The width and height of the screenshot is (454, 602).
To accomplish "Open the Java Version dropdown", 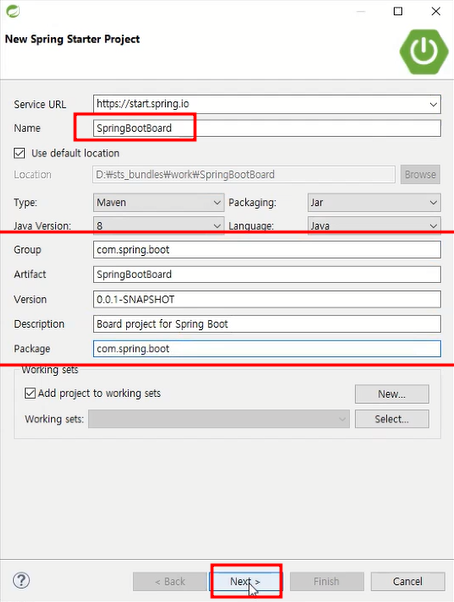I will click(x=158, y=225).
